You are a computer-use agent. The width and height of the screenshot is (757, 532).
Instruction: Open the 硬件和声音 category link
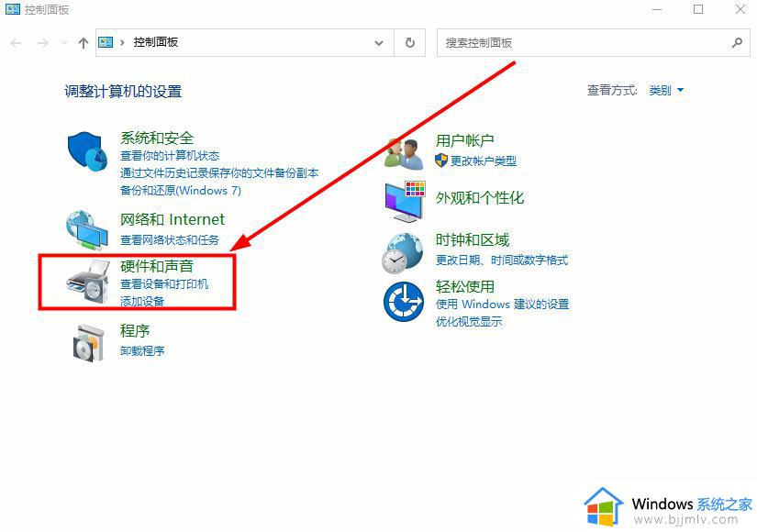pos(157,266)
